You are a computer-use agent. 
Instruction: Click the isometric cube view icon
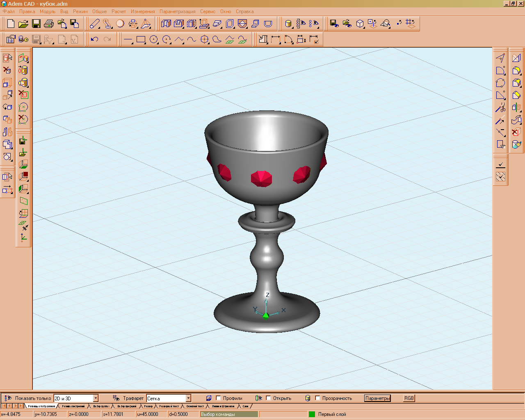[x=360, y=24]
